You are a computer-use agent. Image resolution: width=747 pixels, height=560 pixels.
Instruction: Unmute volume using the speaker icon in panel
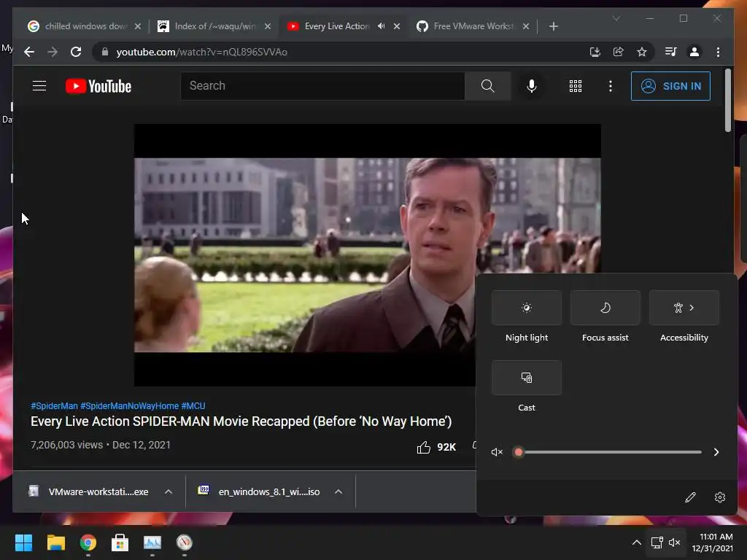497,452
